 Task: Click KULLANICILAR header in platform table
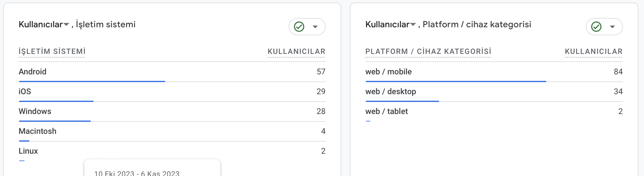(x=594, y=51)
